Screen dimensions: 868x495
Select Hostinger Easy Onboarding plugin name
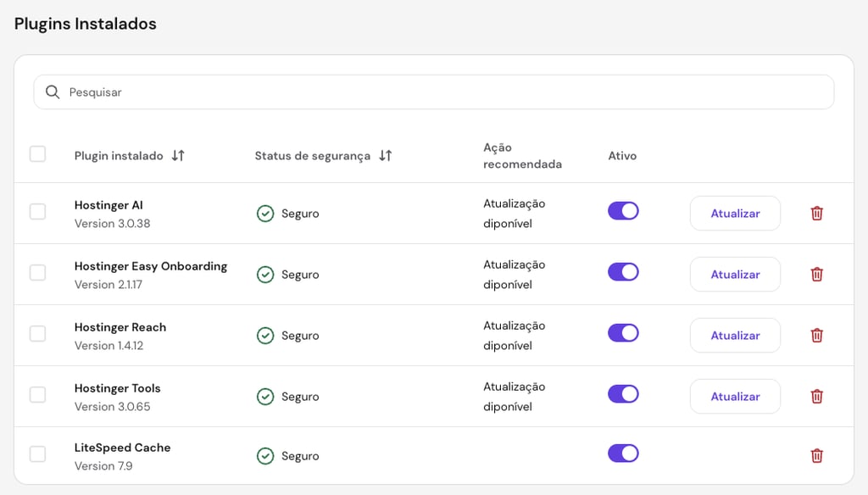(151, 266)
